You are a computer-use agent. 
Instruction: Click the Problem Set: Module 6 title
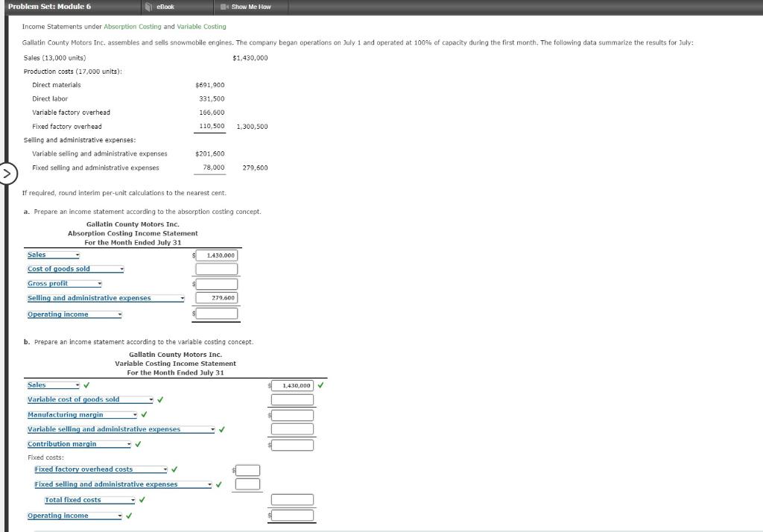coord(50,6)
